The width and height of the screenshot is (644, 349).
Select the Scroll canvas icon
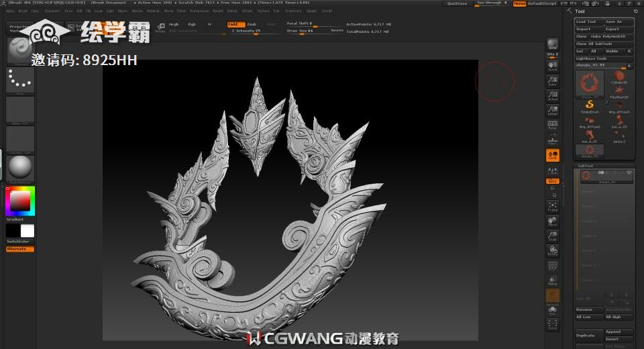pos(552,66)
